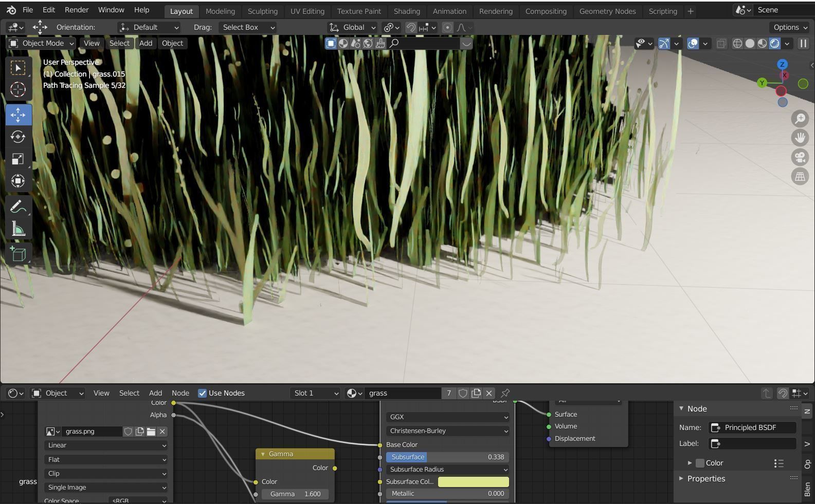Toggle X-ray display in viewport header
This screenshot has height=504, width=815.
tap(721, 44)
